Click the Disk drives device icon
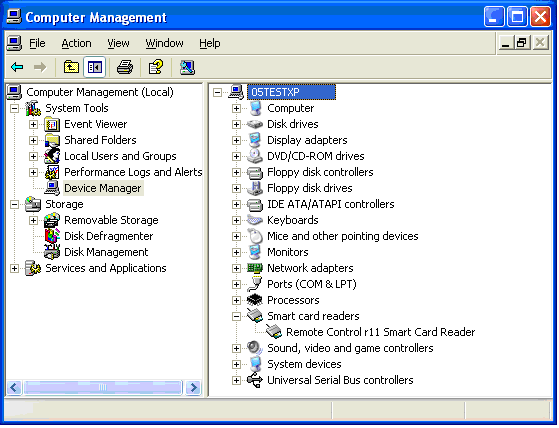This screenshot has width=559, height=428. pyautogui.click(x=255, y=124)
